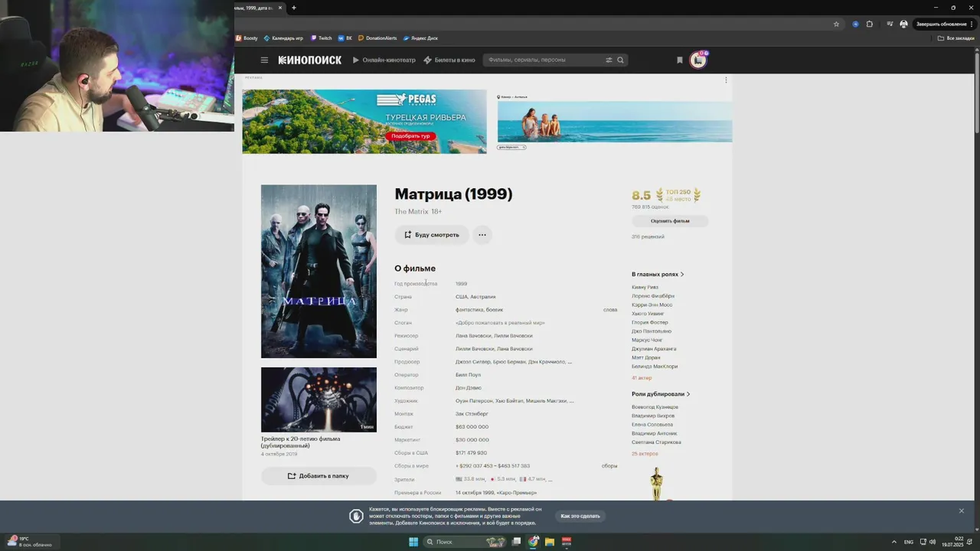The image size is (980, 551).
Task: Open Chrome from the taskbar
Action: [534, 542]
